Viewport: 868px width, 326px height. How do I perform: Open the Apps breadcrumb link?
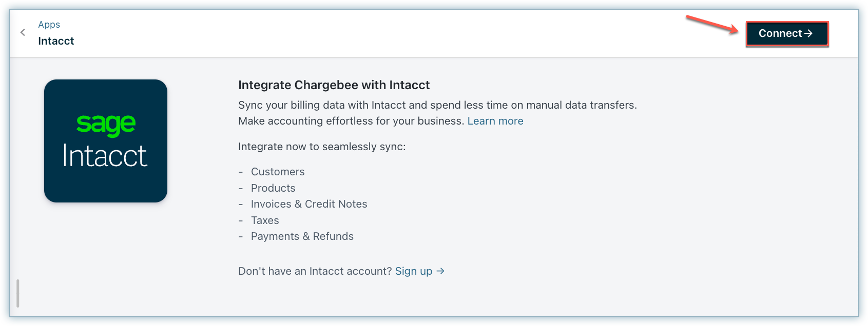coord(49,25)
